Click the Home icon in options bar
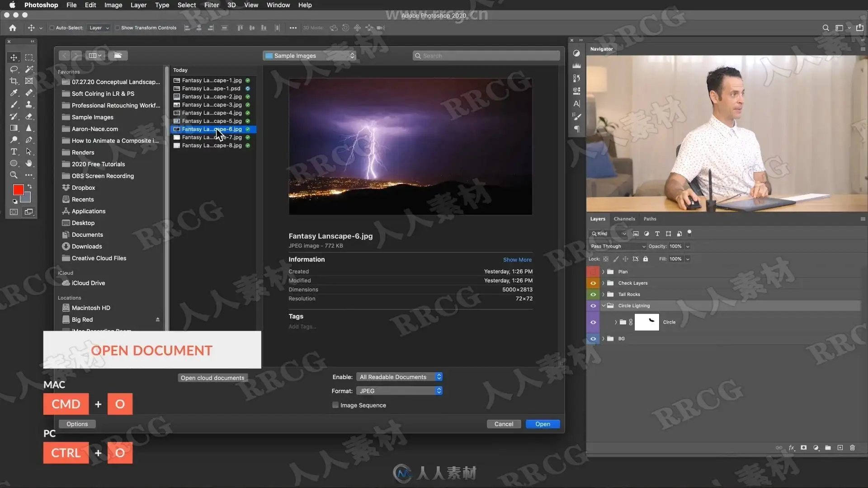The height and width of the screenshot is (488, 868). [x=13, y=28]
